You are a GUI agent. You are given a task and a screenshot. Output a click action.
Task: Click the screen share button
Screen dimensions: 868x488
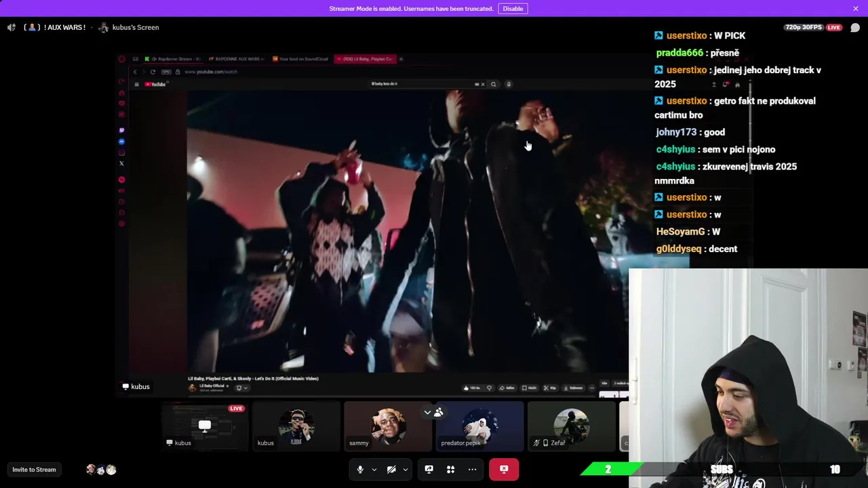point(429,469)
